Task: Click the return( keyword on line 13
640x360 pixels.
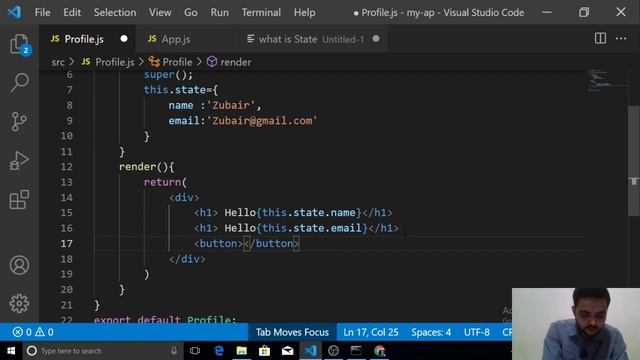Action: pos(165,182)
